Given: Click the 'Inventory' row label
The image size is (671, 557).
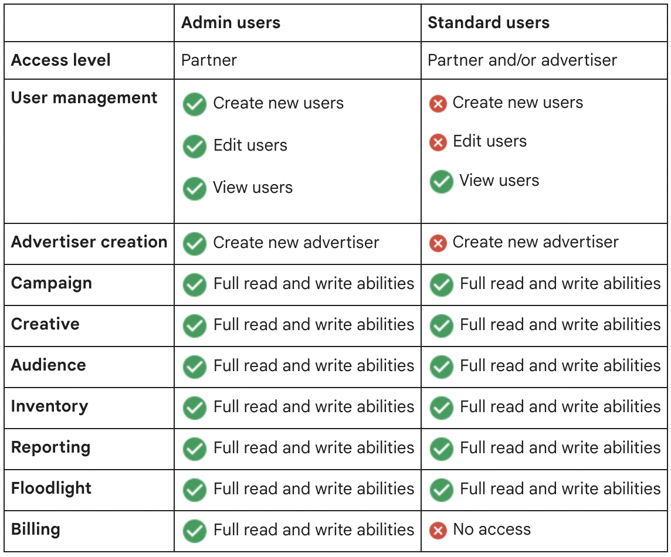Looking at the screenshot, I should (x=49, y=407).
